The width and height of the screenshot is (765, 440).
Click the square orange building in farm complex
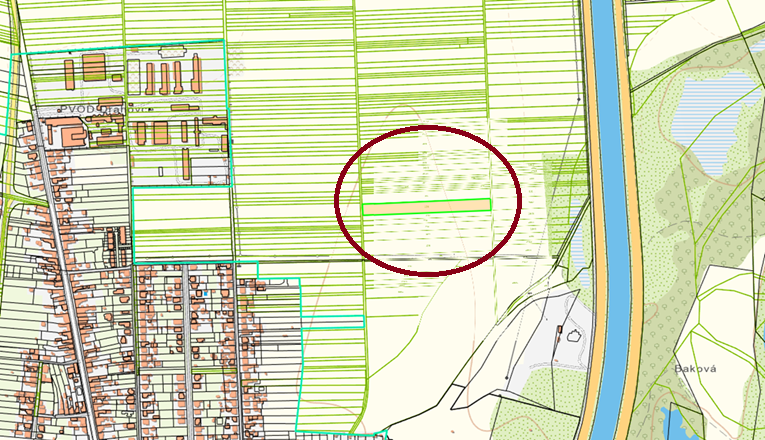93,68
